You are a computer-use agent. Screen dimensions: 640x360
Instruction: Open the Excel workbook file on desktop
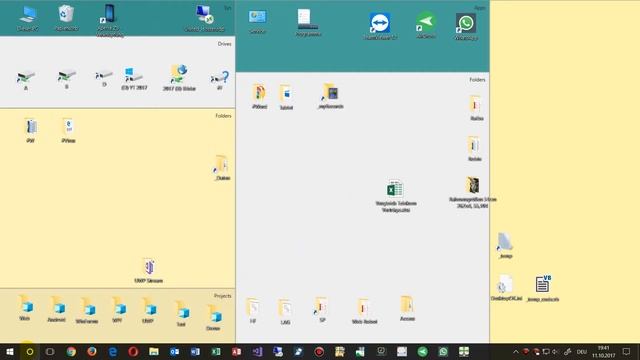coord(396,196)
